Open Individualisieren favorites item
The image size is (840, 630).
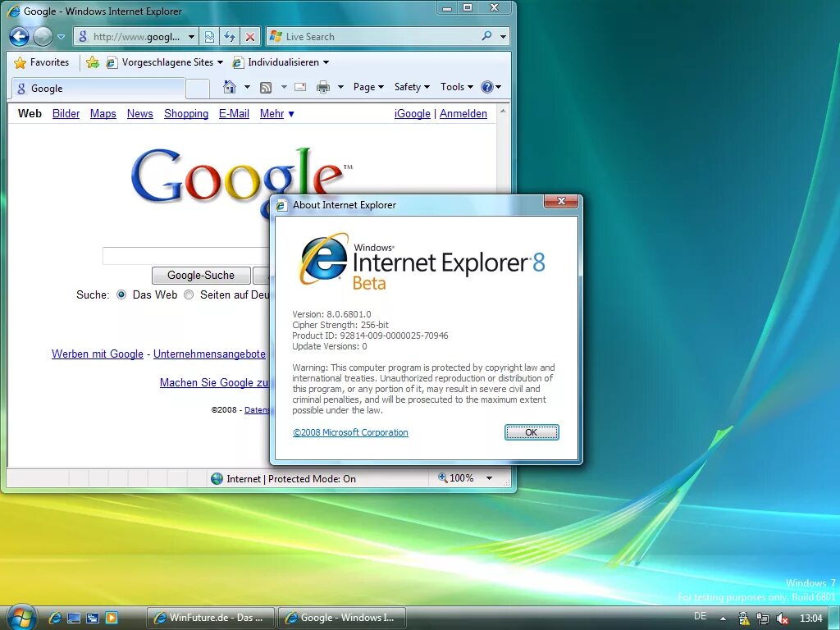(x=281, y=62)
